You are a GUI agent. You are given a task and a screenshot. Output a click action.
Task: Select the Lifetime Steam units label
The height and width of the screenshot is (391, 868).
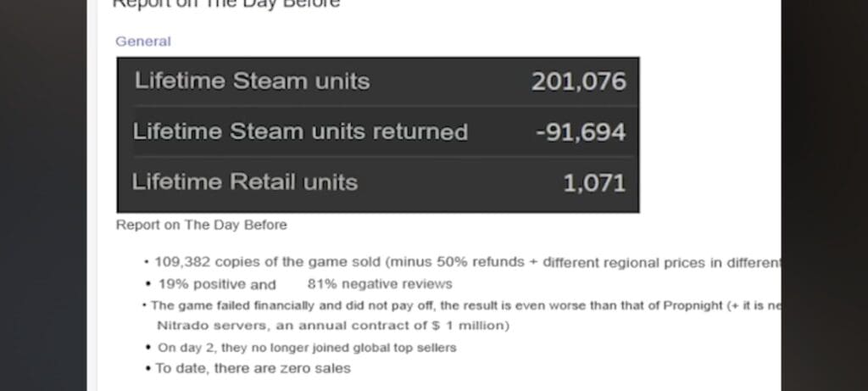(x=252, y=81)
